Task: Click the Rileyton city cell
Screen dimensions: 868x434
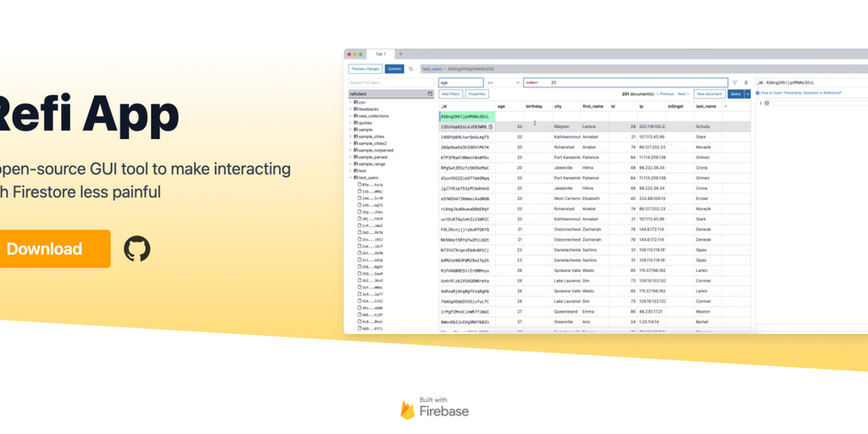Action: 566,127
